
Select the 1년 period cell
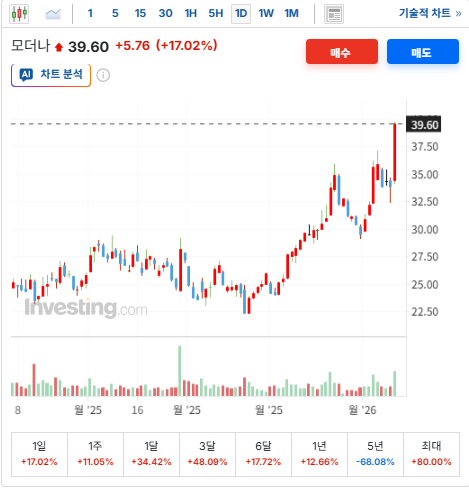point(319,454)
